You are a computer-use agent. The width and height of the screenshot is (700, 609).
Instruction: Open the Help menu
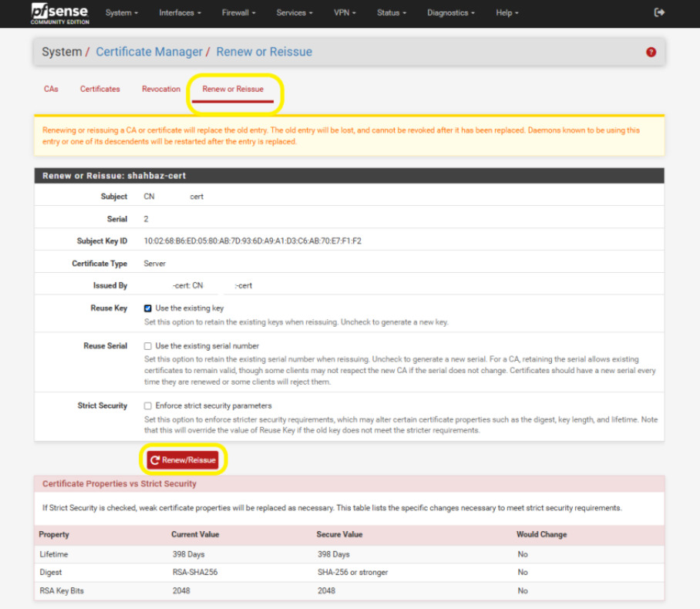[506, 13]
